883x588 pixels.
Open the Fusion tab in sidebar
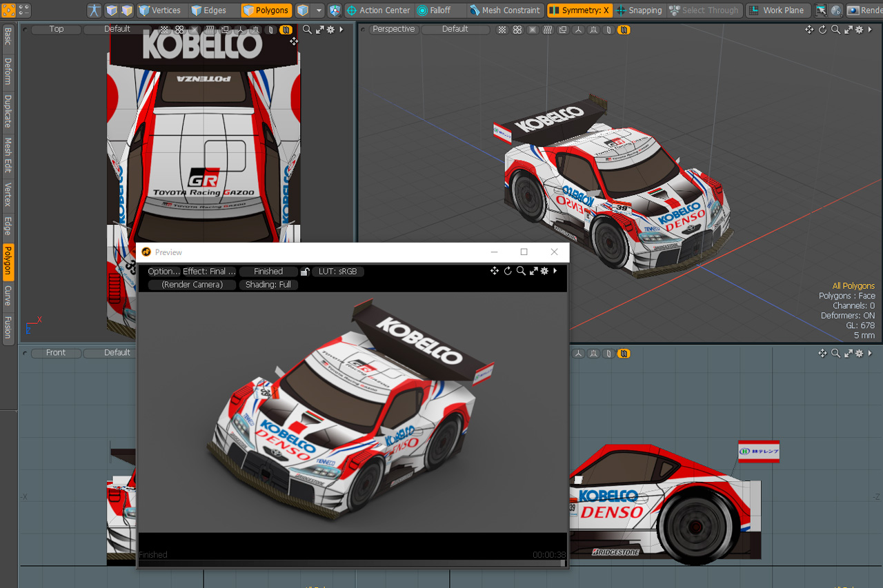(8, 327)
